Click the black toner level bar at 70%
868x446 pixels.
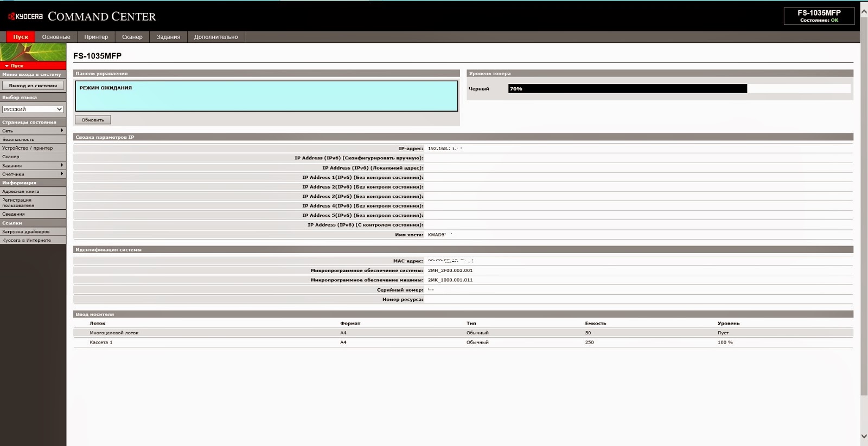[627, 88]
